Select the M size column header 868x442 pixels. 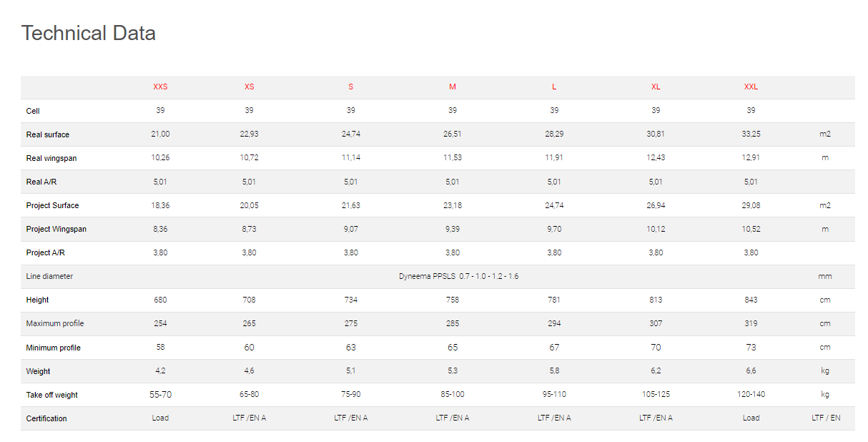click(453, 87)
